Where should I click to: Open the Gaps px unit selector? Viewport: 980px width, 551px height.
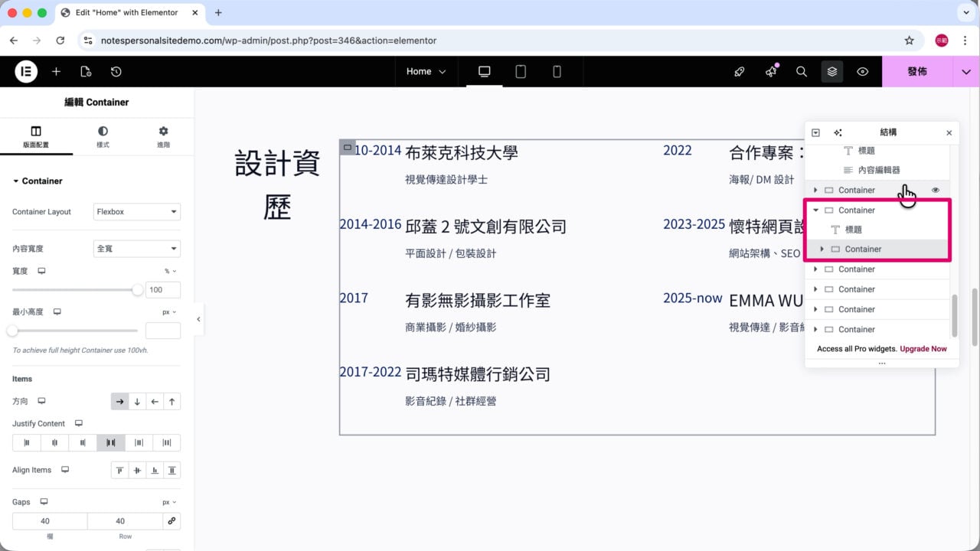point(169,502)
